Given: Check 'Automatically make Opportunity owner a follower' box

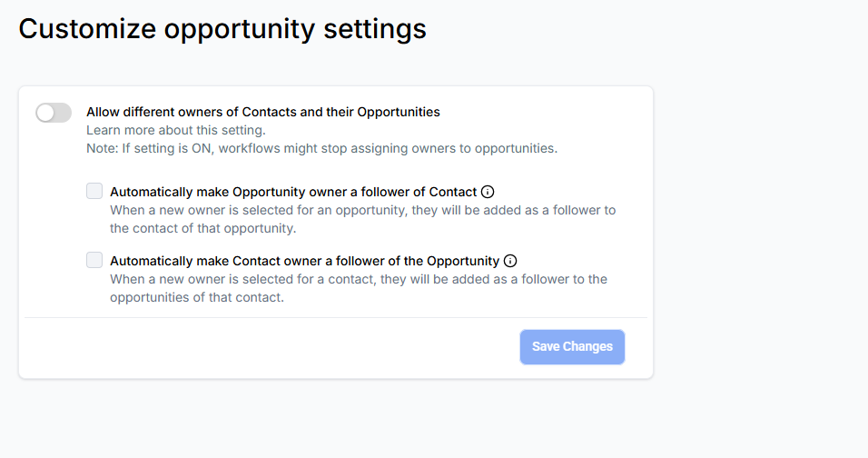Looking at the screenshot, I should (94, 191).
